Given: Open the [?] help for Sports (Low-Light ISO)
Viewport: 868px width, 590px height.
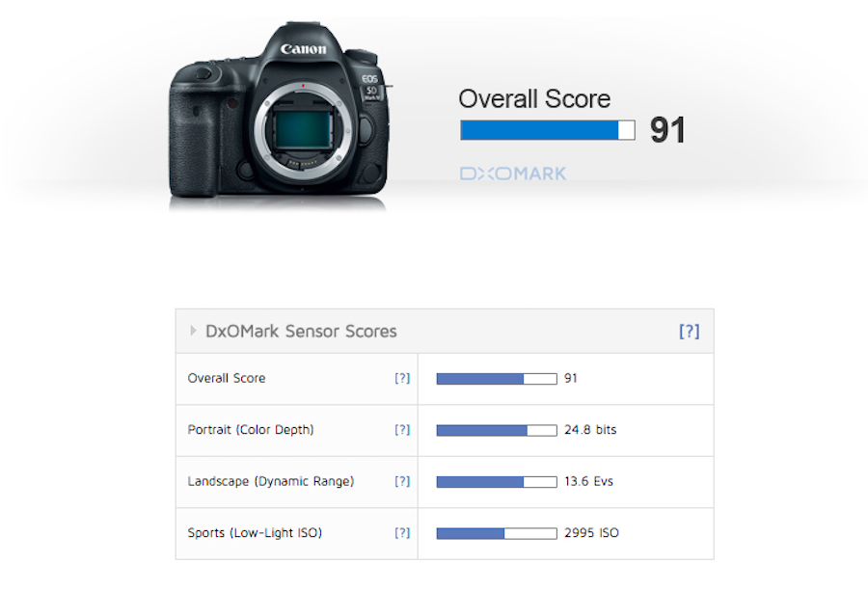Looking at the screenshot, I should tap(402, 532).
